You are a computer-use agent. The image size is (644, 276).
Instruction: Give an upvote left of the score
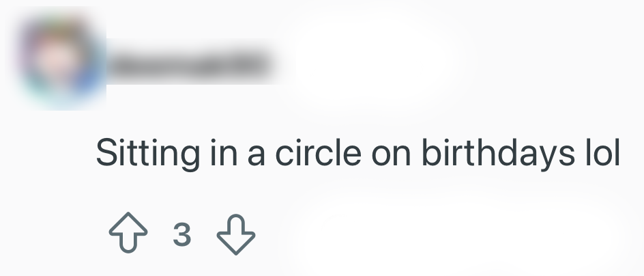[128, 235]
